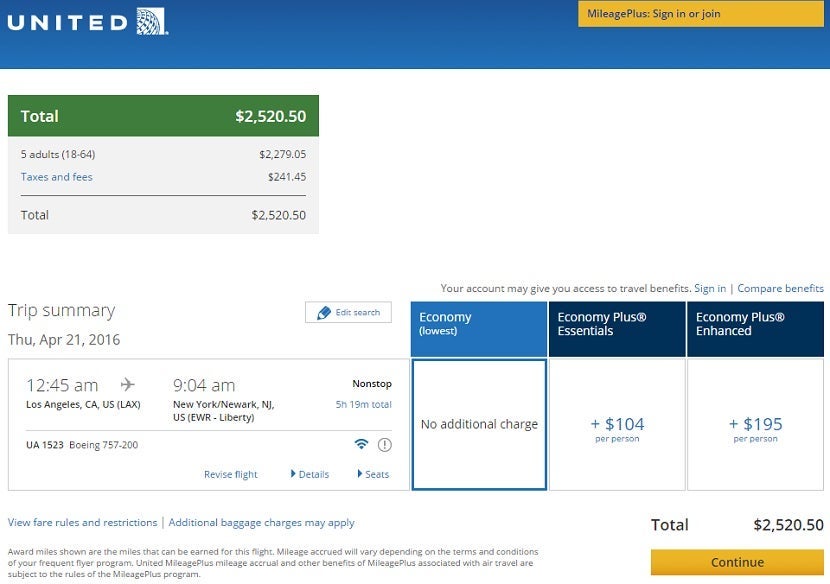The image size is (830, 584).
Task: Open the Compare benefits link
Action: click(x=780, y=289)
